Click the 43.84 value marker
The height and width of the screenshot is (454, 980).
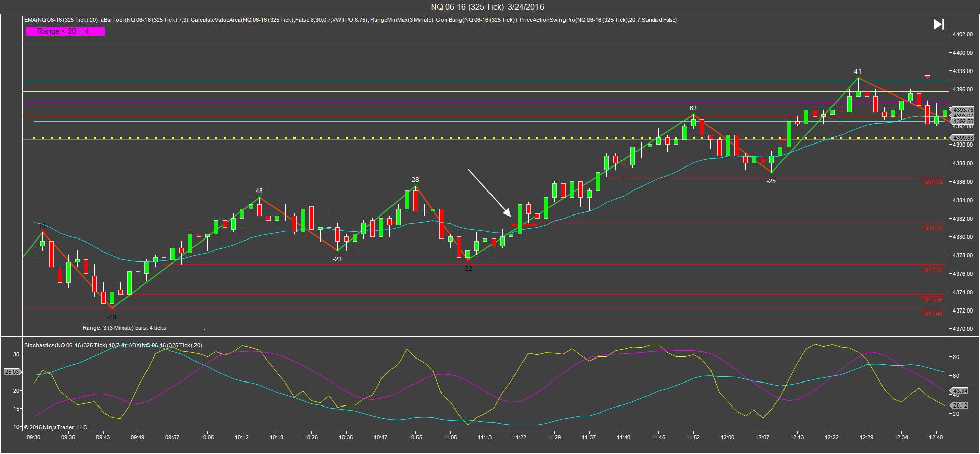pyautogui.click(x=960, y=391)
